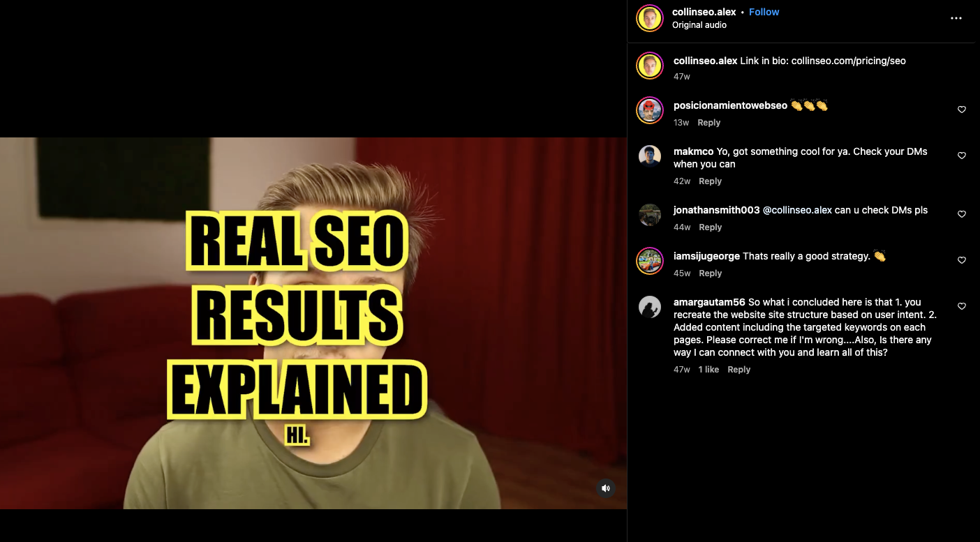The height and width of the screenshot is (542, 980).
Task: Open collinseo.alex profile picture in the header
Action: tap(649, 19)
